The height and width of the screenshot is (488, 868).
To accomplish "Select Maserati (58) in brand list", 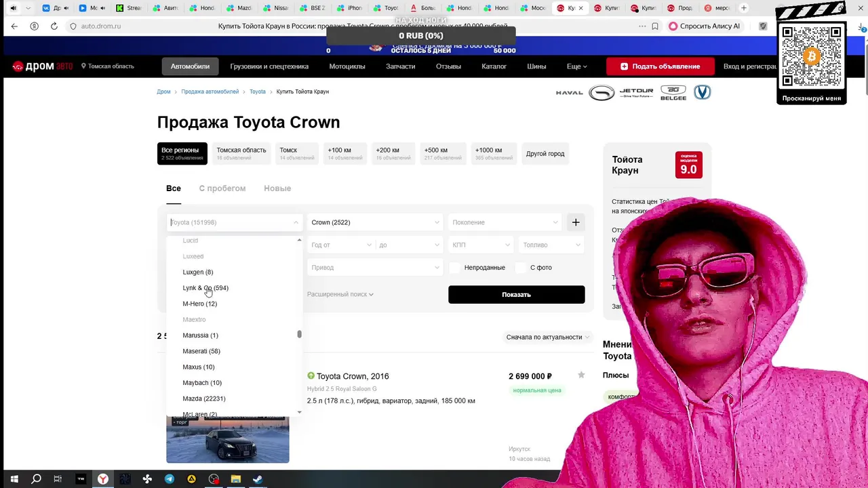I will coord(201,351).
